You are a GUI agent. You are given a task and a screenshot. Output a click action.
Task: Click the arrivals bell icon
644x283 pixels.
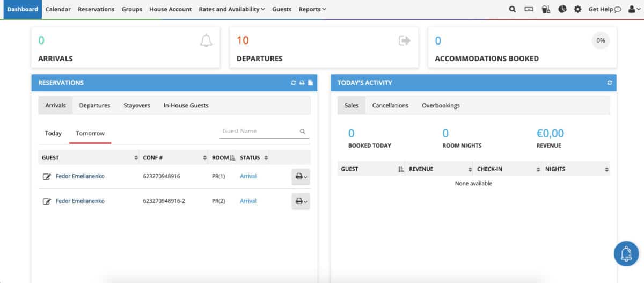point(206,40)
